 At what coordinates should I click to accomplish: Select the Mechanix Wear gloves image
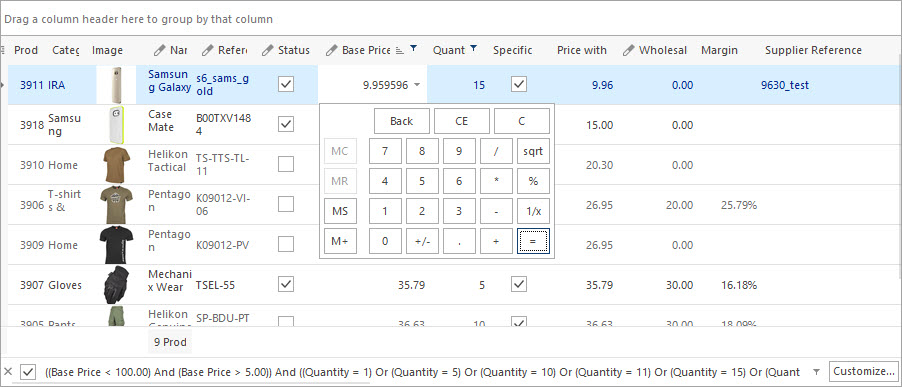pos(117,285)
